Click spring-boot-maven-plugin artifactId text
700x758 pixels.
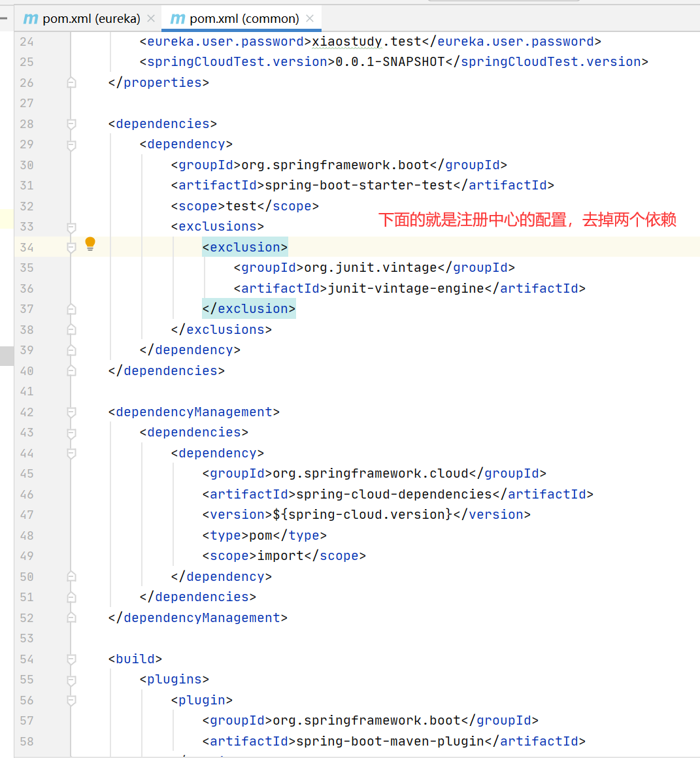click(x=390, y=742)
